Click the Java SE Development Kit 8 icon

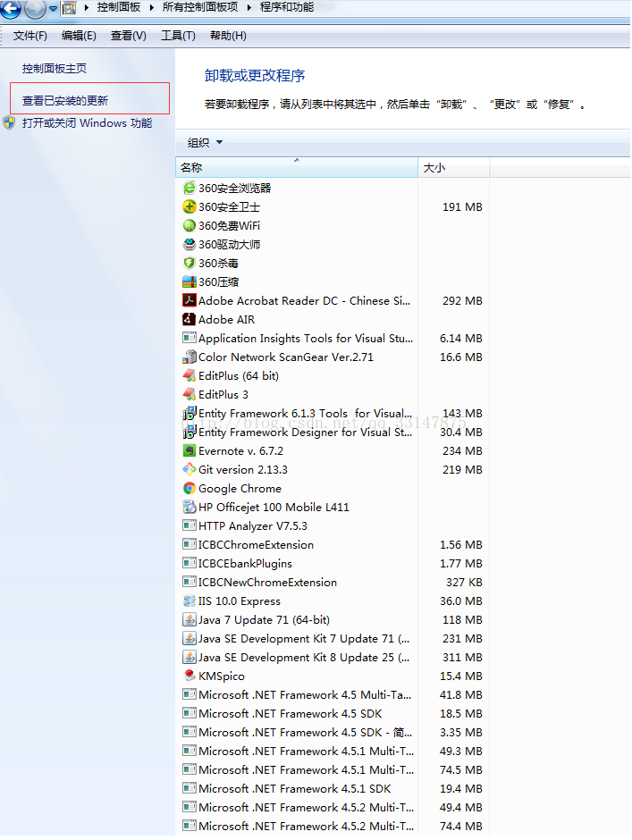coord(190,657)
